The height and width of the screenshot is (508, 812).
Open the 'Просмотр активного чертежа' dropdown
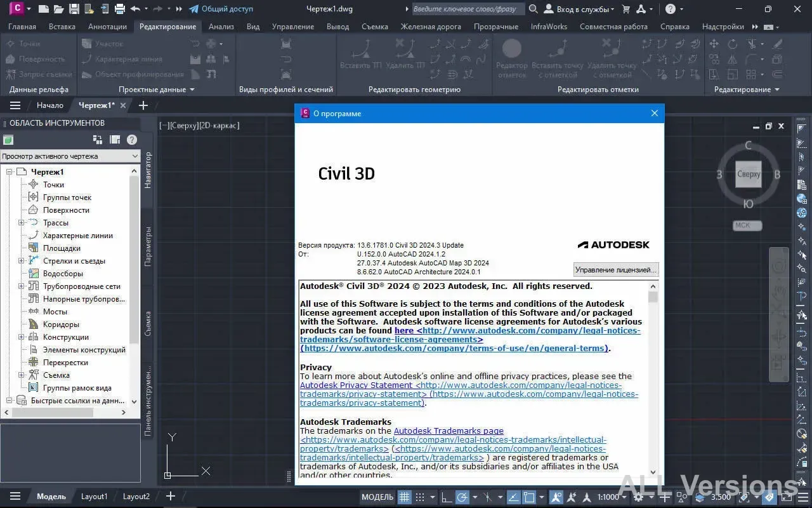point(70,156)
